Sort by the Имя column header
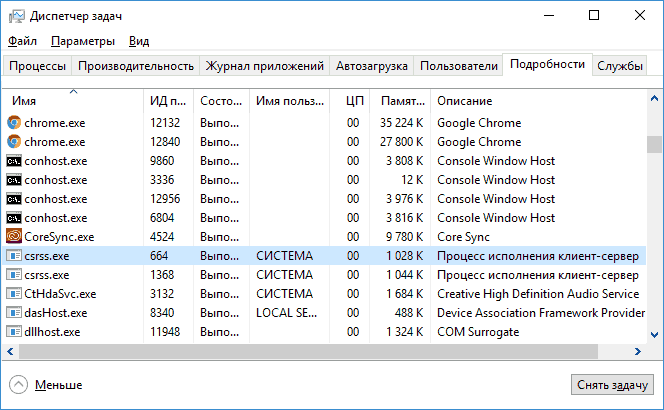 (x=73, y=101)
